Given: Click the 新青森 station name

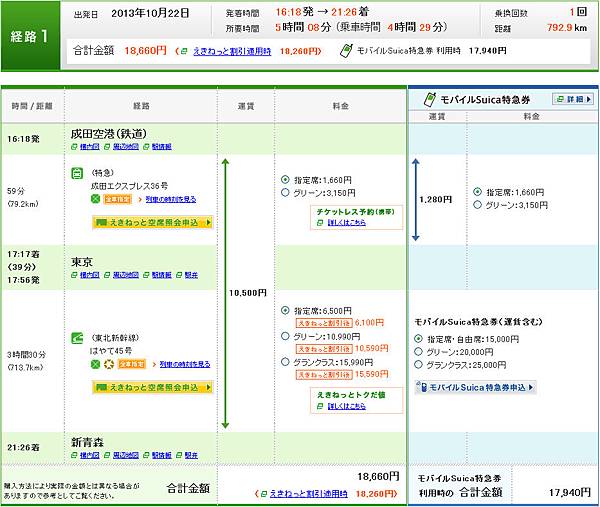Looking at the screenshot, I should (87, 443).
